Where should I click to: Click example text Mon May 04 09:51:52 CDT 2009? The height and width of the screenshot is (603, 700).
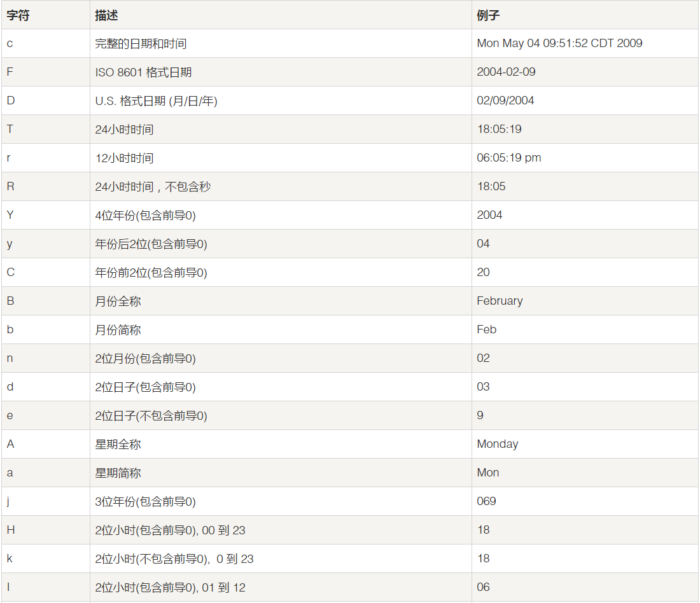coord(559,43)
